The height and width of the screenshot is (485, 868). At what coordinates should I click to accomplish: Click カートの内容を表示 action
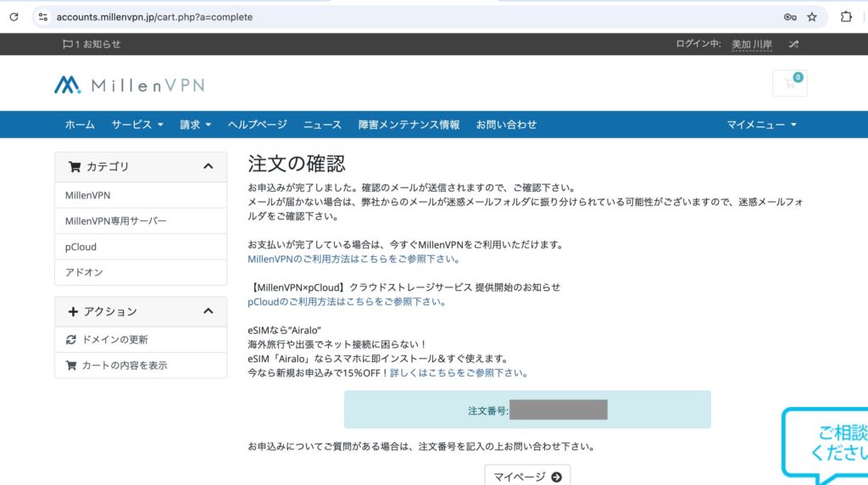[141, 365]
